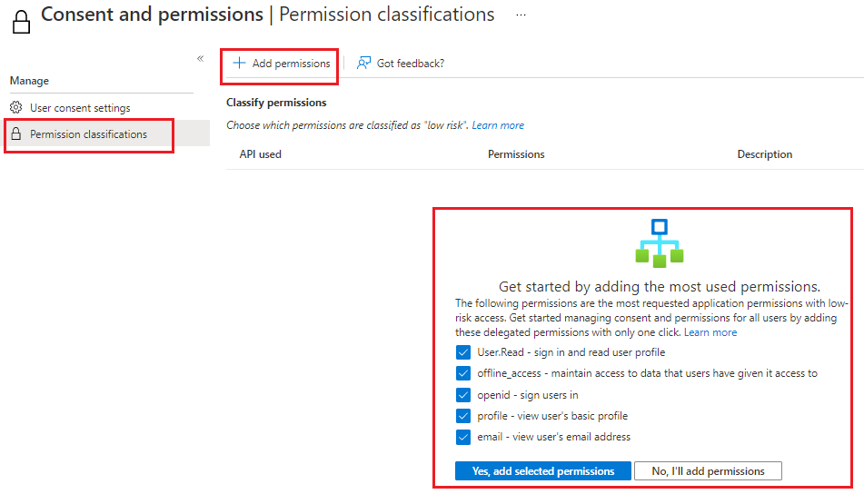
Task: Open User consent settings menu item
Action: point(80,108)
